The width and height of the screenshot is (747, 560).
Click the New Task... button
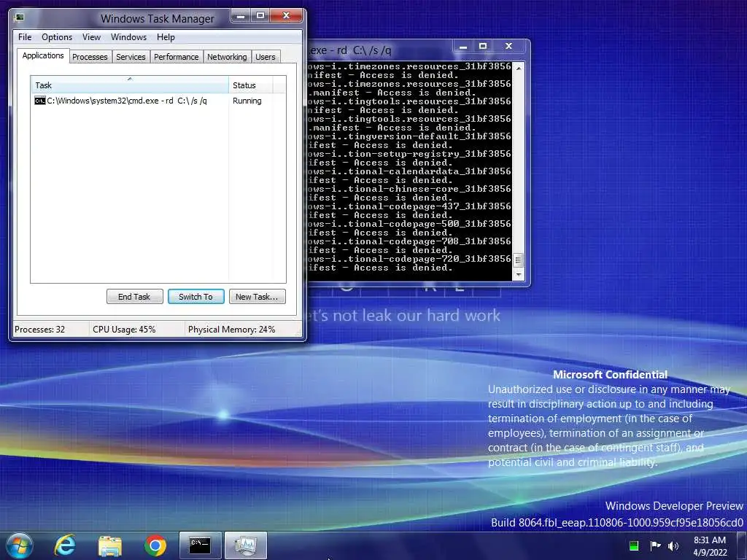pos(257,297)
